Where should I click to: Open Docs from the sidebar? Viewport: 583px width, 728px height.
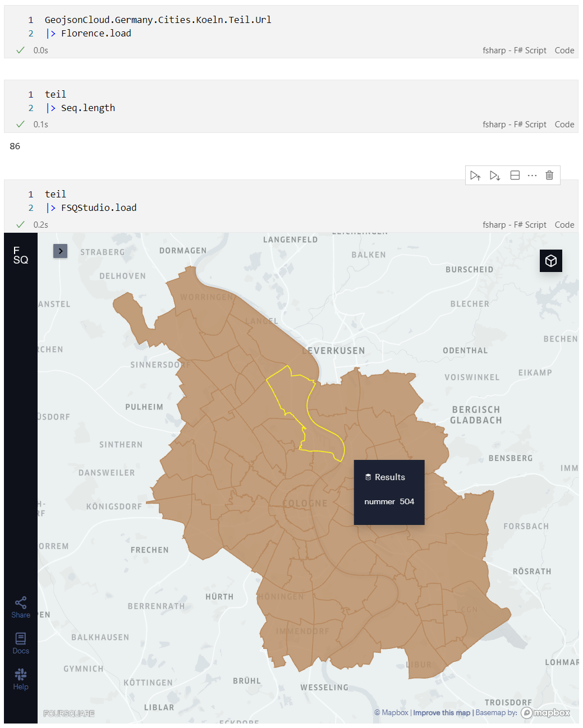click(21, 643)
